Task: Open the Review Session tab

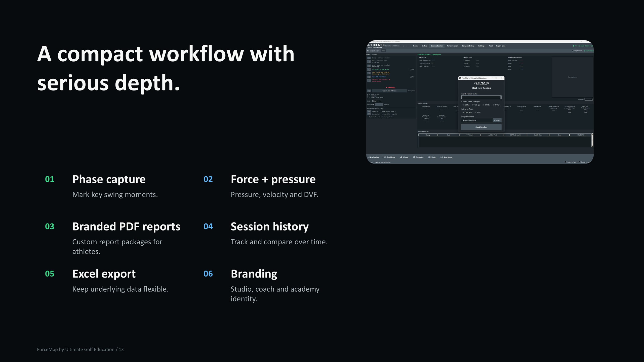Action: pyautogui.click(x=452, y=46)
